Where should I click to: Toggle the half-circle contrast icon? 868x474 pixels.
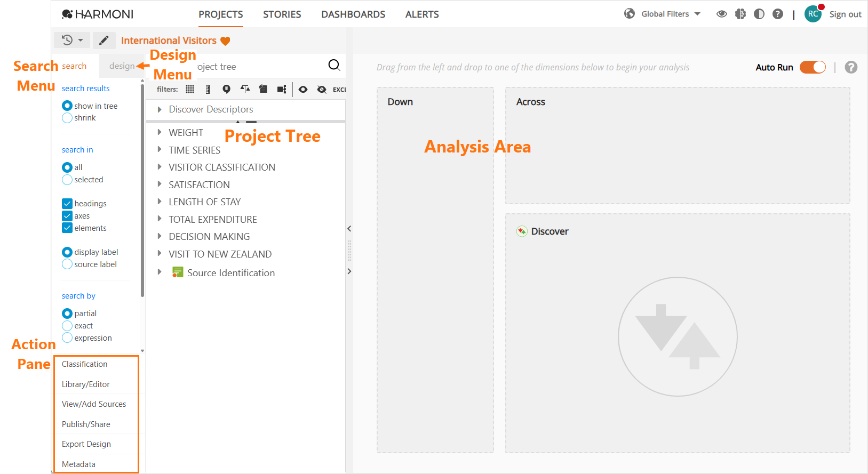pos(759,14)
